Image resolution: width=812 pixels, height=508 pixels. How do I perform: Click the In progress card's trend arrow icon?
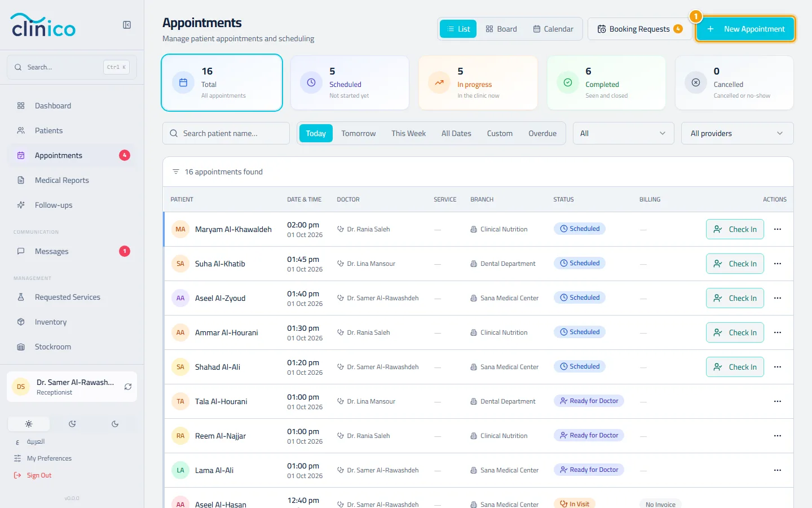click(439, 82)
